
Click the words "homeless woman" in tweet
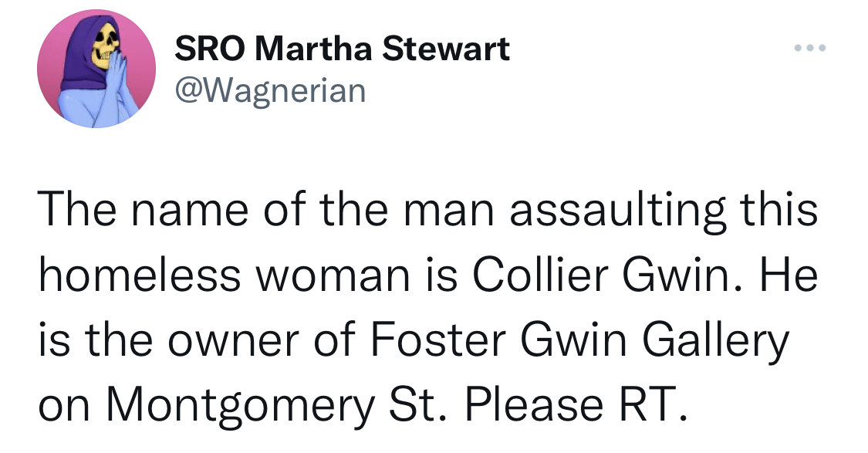[x=225, y=276]
